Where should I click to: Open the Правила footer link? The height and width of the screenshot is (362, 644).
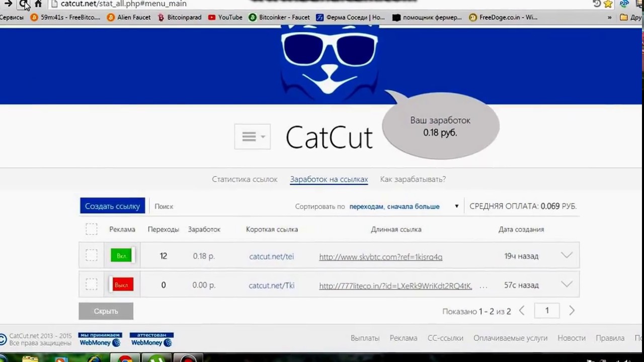[610, 338]
